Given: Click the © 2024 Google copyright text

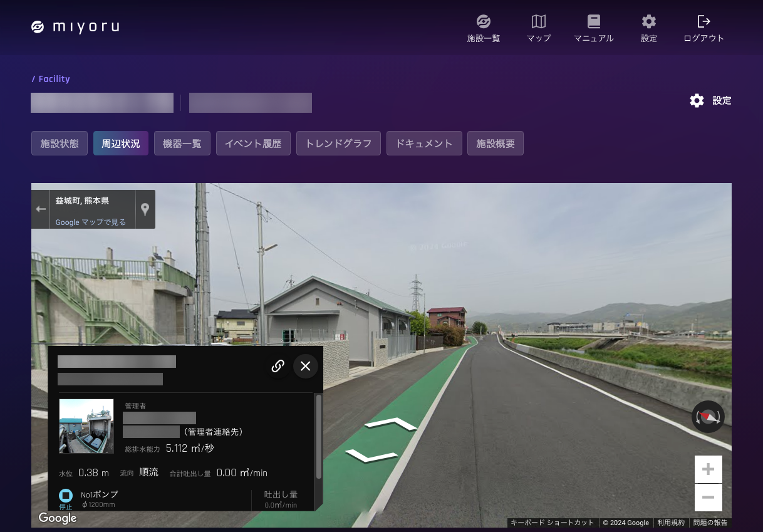Looking at the screenshot, I should [x=626, y=523].
